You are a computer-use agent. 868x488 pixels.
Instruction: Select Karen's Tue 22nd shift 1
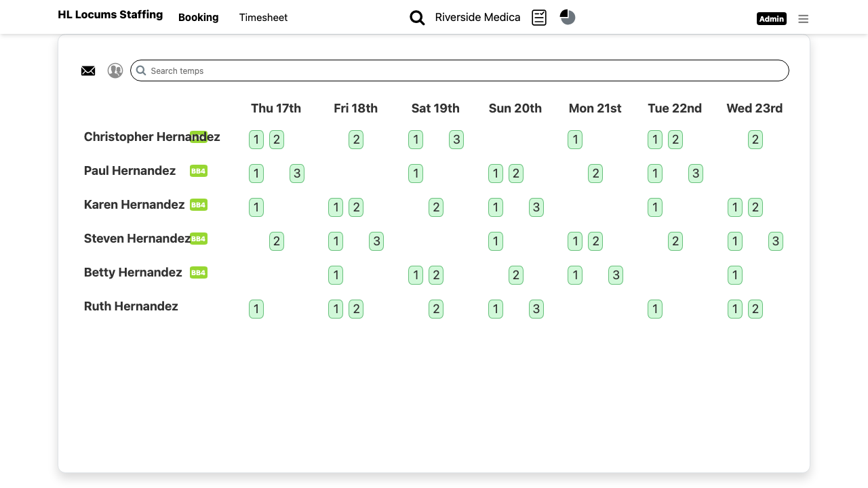coord(655,207)
